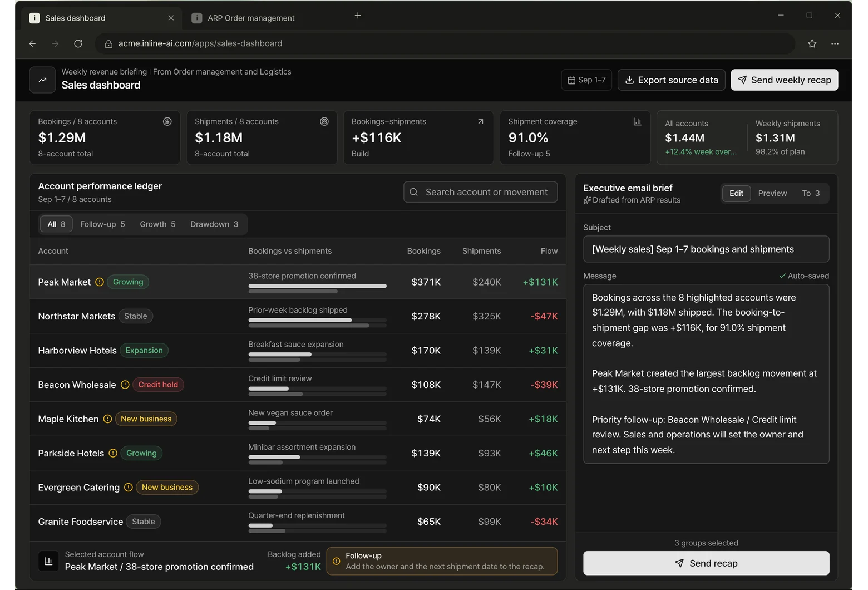Open the browser three-dot menu
This screenshot has width=868, height=590.
pyautogui.click(x=835, y=43)
